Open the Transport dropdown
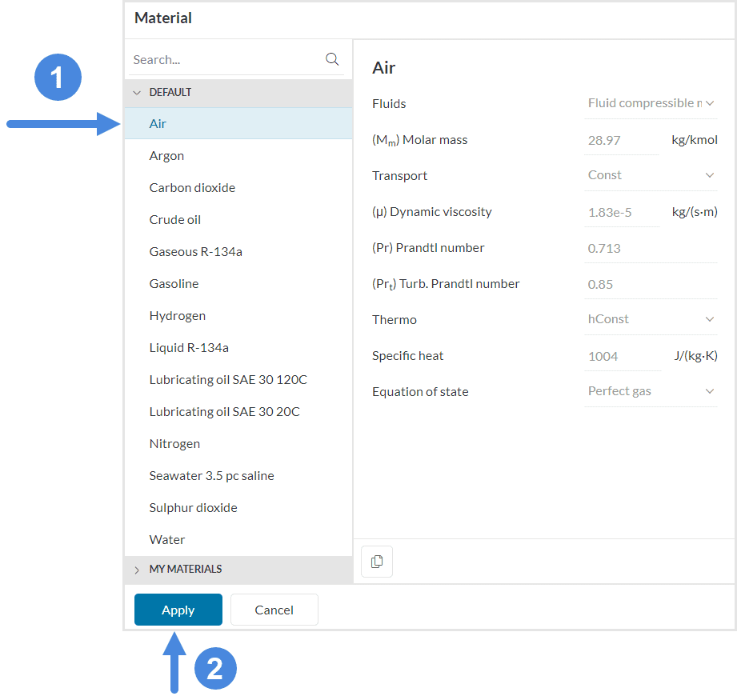This screenshot has width=737, height=700. point(650,175)
